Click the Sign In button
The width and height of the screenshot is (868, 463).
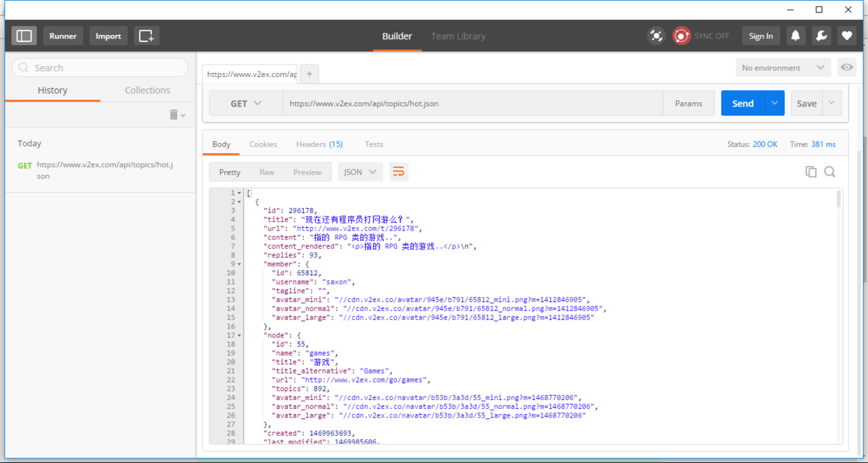761,36
